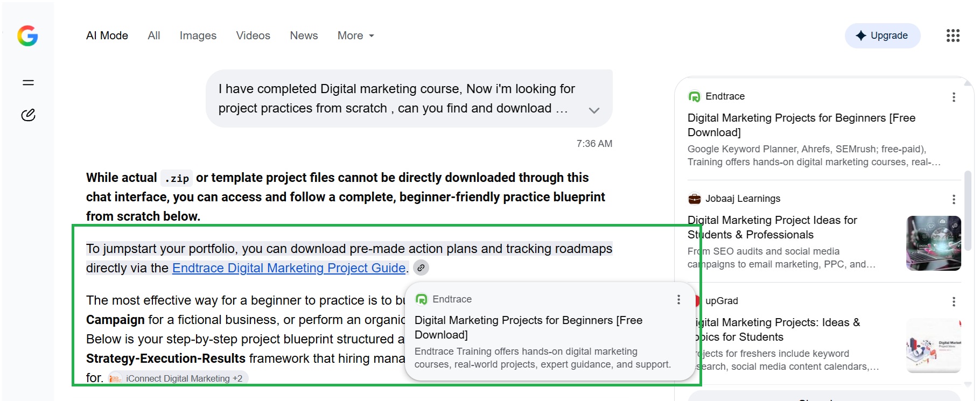Switch to the Images tab

[x=198, y=36]
